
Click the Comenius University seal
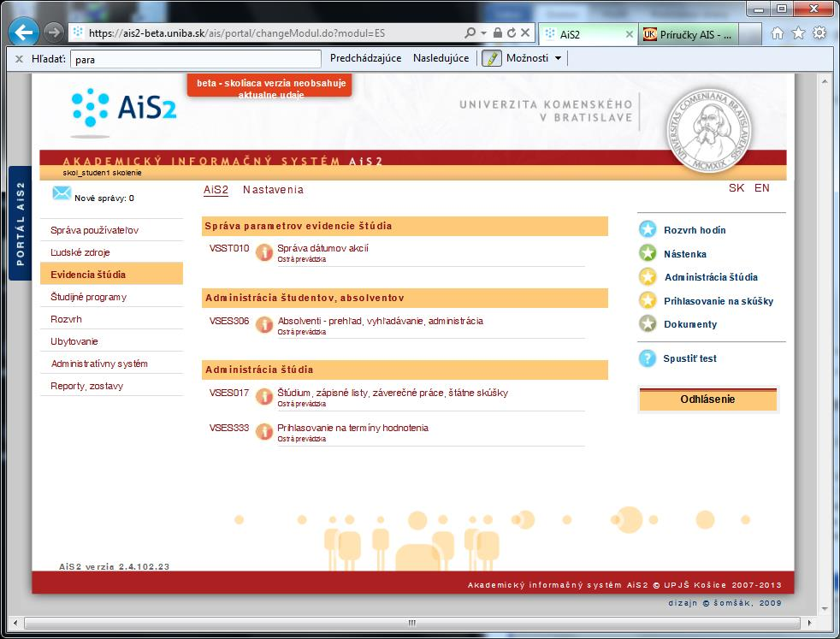point(708,130)
